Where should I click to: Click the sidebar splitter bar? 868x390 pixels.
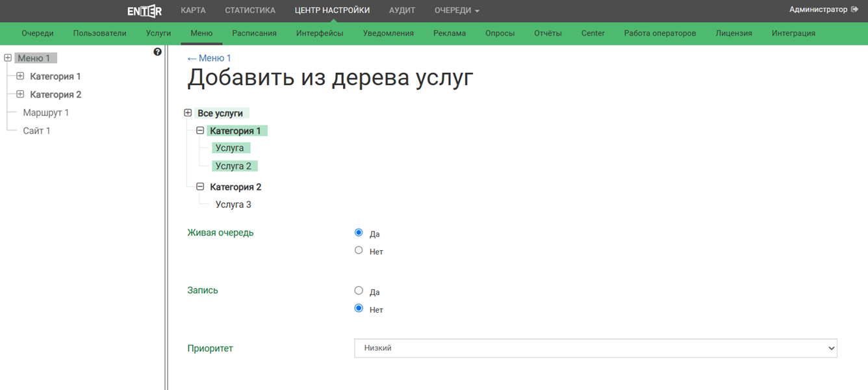pyautogui.click(x=166, y=218)
